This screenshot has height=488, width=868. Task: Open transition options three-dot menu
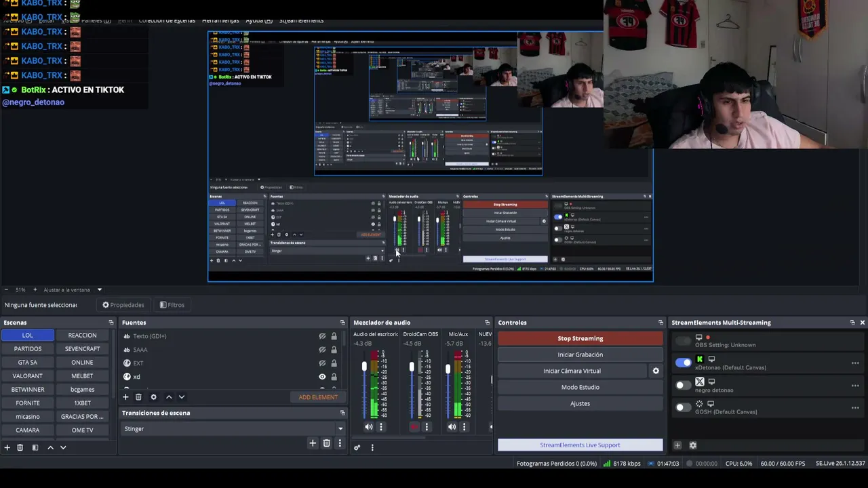[340, 443]
